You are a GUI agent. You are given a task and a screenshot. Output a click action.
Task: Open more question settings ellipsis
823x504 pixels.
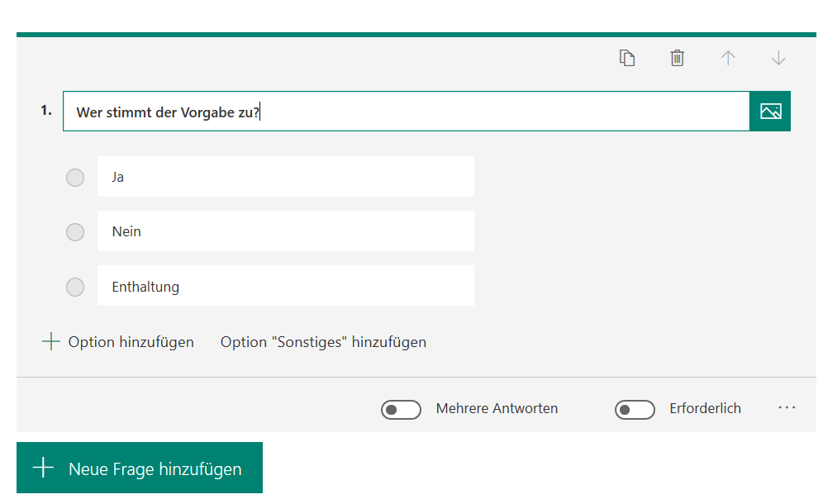point(787,407)
